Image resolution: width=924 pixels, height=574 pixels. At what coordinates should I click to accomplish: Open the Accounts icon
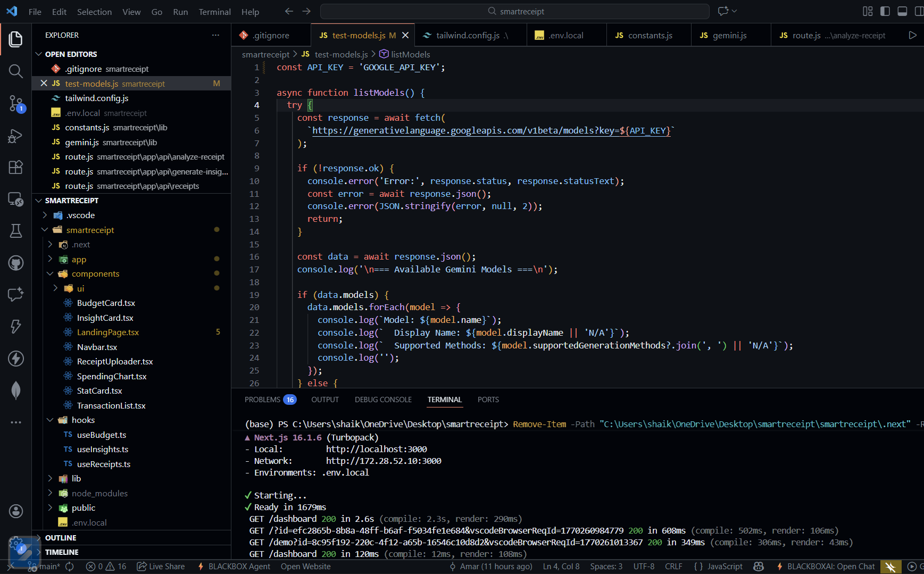[x=15, y=511]
